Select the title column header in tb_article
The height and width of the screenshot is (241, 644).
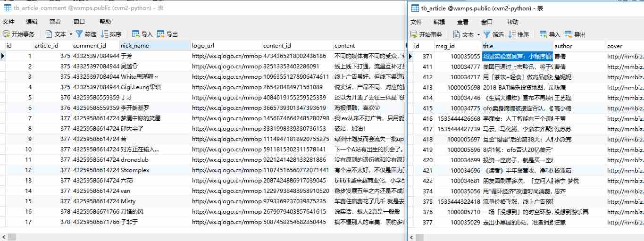pyautogui.click(x=517, y=46)
